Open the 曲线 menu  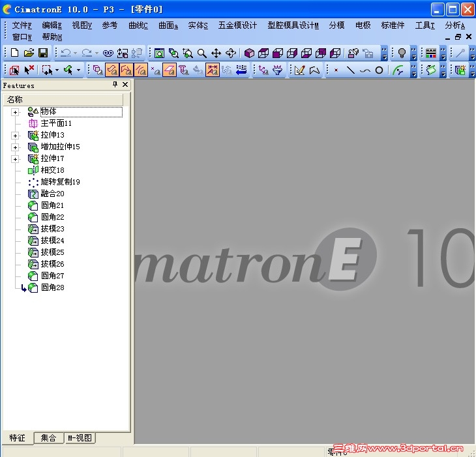pyautogui.click(x=138, y=25)
